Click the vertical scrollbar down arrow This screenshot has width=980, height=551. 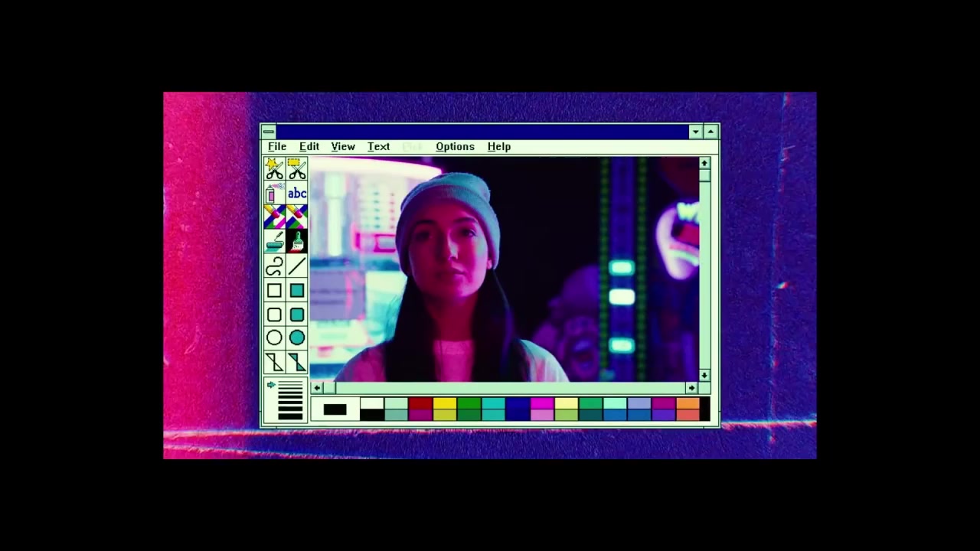704,375
